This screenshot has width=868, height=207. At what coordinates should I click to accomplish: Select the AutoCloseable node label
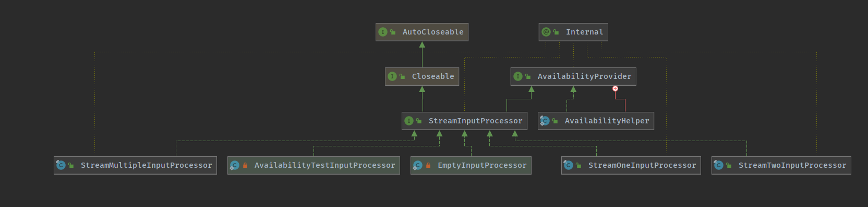(x=433, y=32)
